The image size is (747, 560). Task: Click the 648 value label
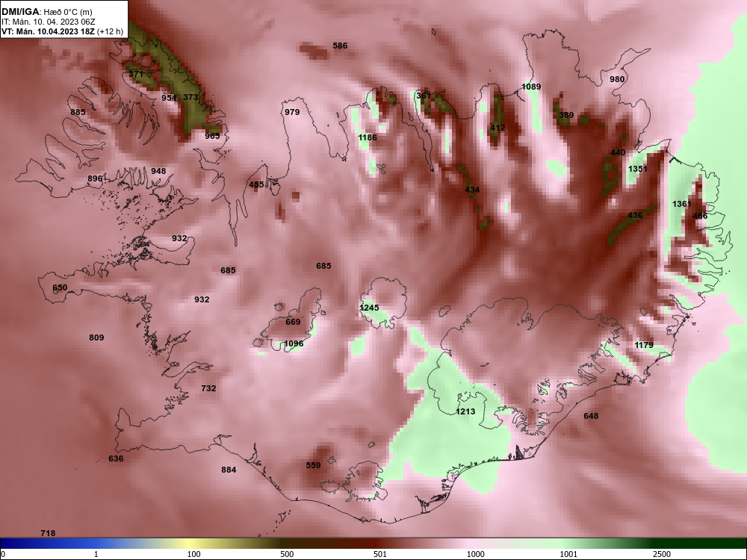tap(591, 416)
